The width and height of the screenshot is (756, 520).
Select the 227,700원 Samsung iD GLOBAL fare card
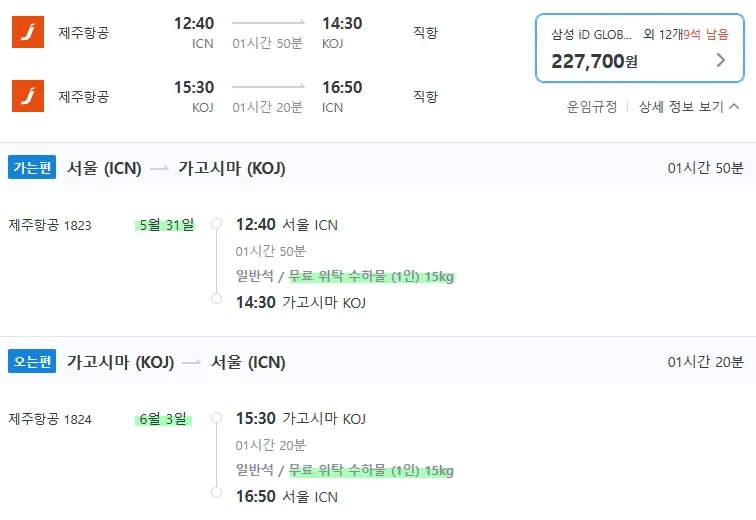click(640, 48)
